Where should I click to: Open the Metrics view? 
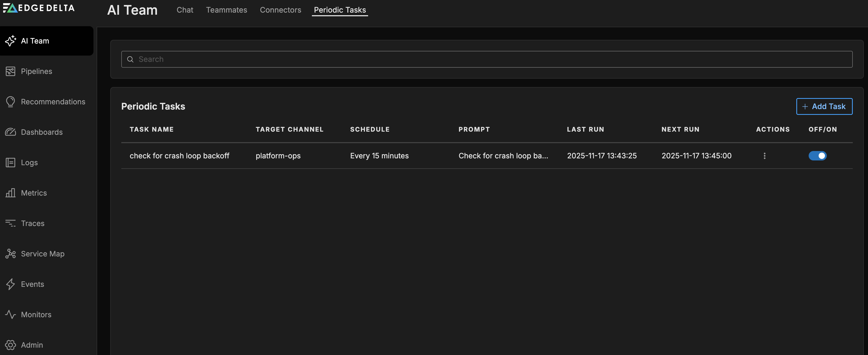pyautogui.click(x=34, y=193)
